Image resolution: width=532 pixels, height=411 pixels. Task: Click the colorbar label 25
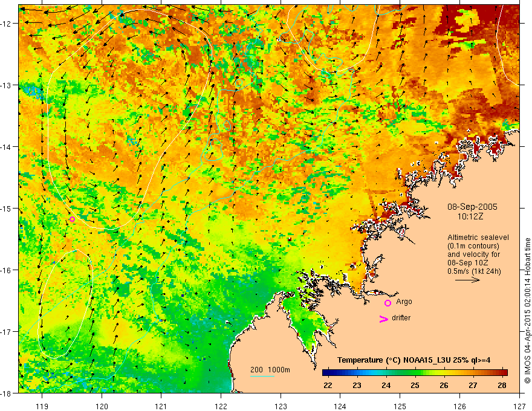coord(415,386)
